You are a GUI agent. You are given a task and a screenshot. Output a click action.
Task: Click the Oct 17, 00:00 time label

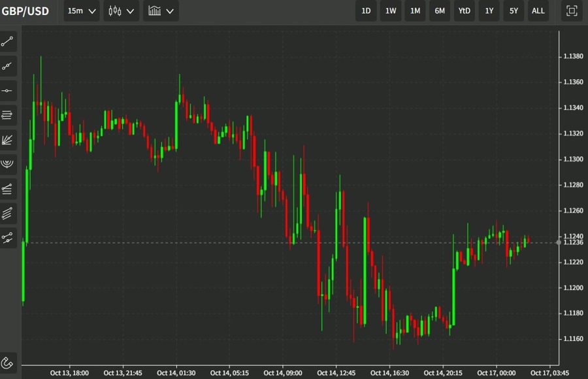[x=496, y=373]
